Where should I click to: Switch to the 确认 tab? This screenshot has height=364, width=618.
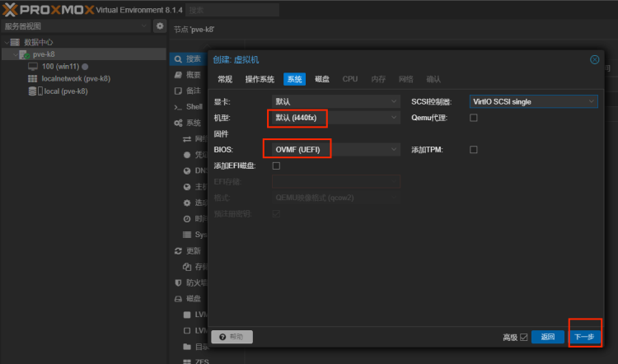433,79
